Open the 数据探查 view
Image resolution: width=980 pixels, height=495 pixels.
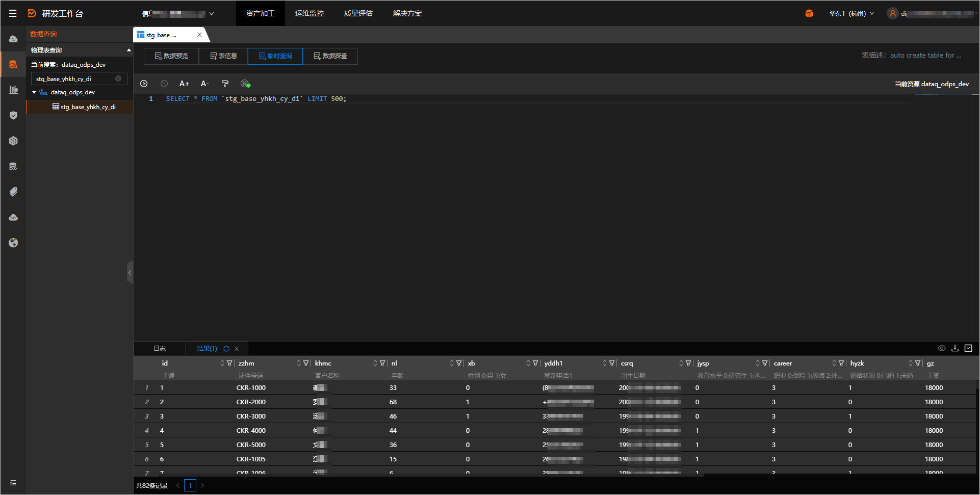[330, 56]
